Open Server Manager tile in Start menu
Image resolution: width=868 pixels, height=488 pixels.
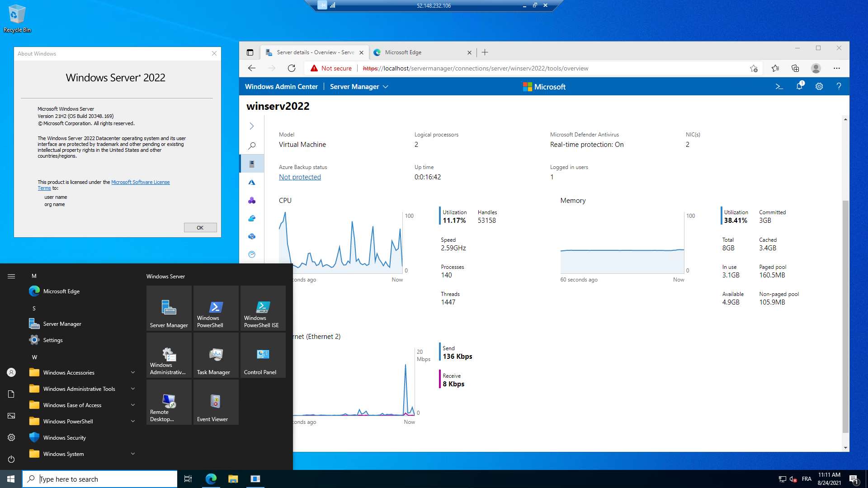click(x=169, y=308)
